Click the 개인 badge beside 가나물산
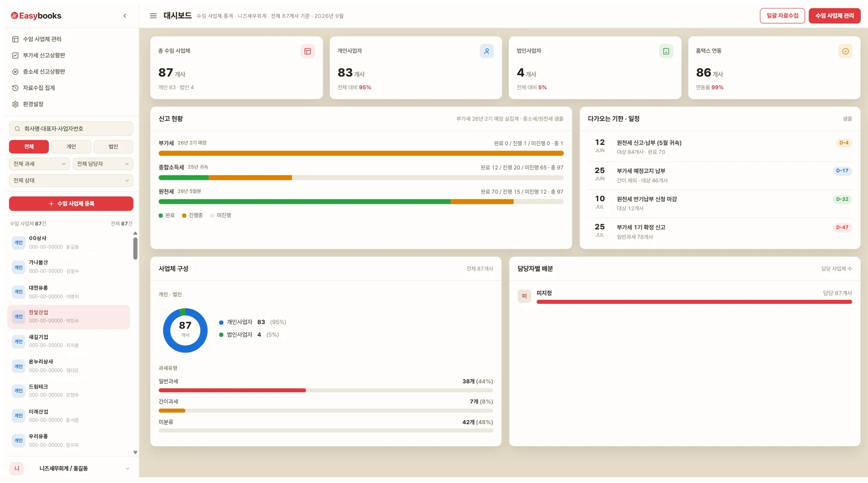Image resolution: width=868 pixels, height=483 pixels. pos(18,268)
